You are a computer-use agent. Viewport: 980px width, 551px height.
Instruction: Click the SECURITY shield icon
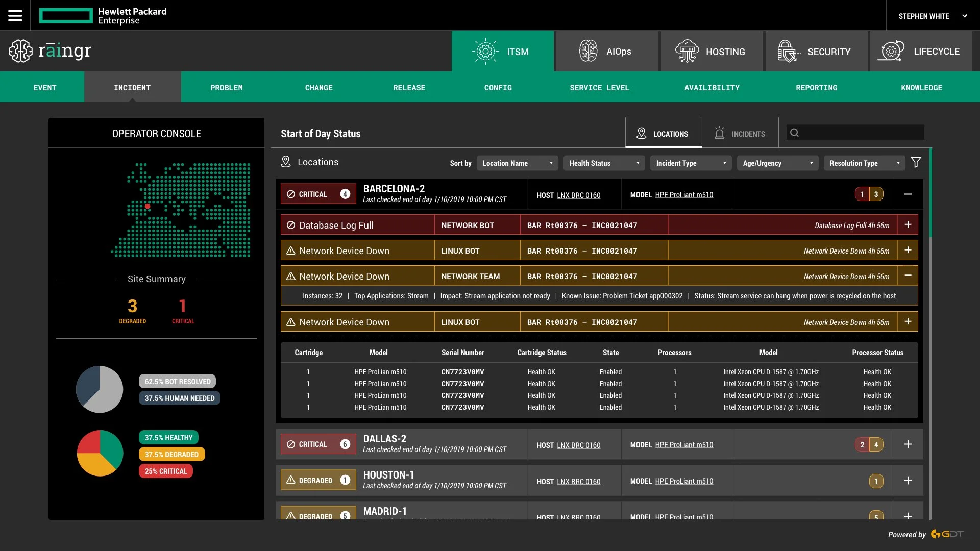pos(787,51)
